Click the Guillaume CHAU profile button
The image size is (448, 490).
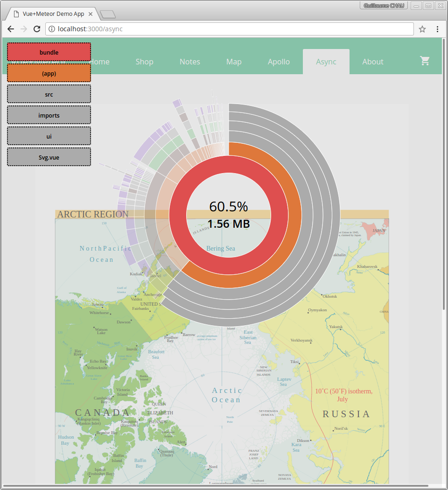384,6
